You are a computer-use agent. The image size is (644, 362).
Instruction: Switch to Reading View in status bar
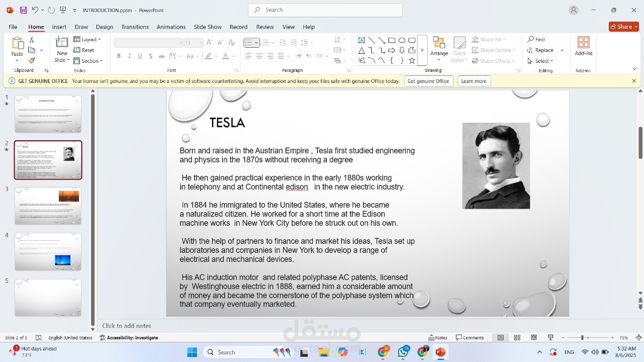coord(534,337)
